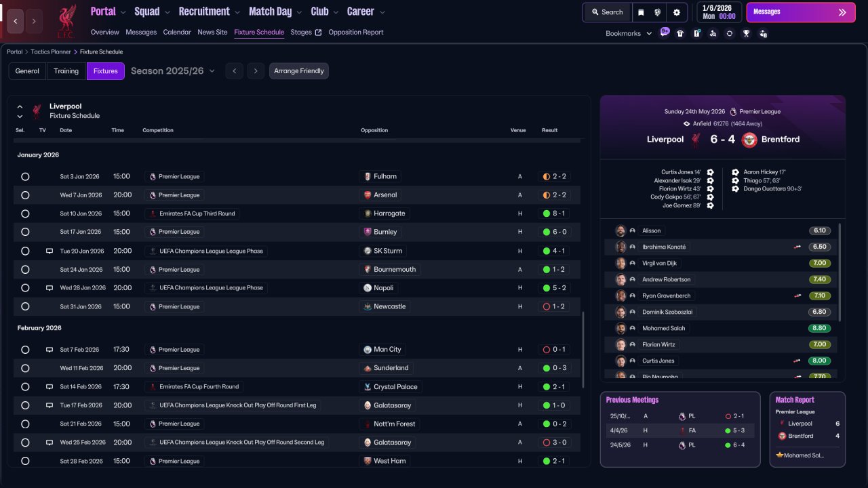This screenshot has height=488, width=868.
Task: Go to the next season arrow button
Action: click(256, 71)
